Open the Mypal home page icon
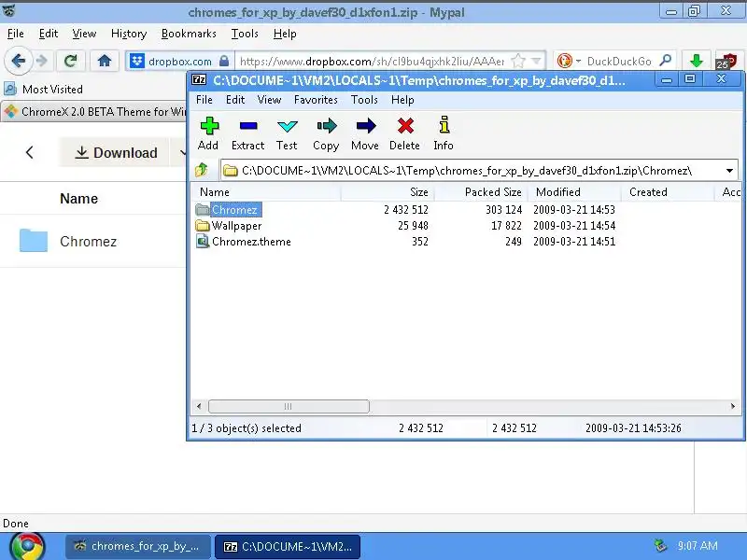This screenshot has width=747, height=560. [105, 61]
